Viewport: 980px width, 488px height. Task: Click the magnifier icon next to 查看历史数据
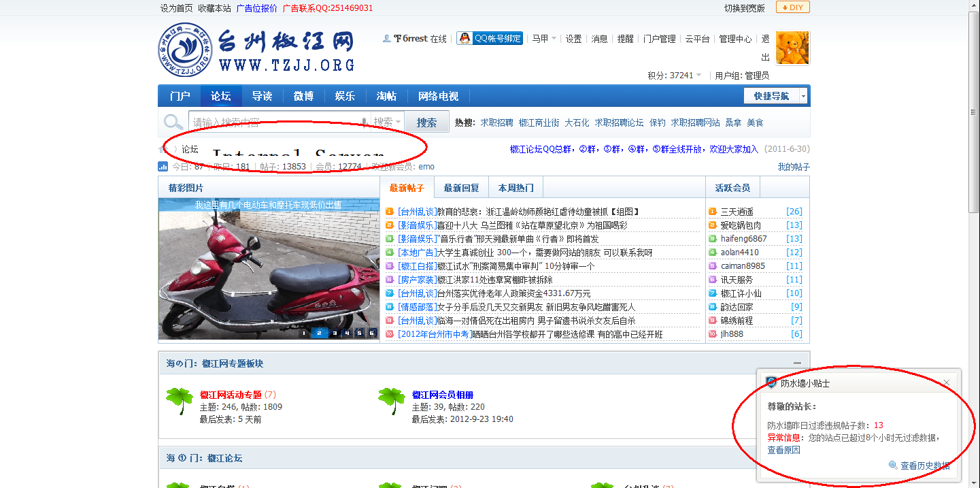[893, 466]
